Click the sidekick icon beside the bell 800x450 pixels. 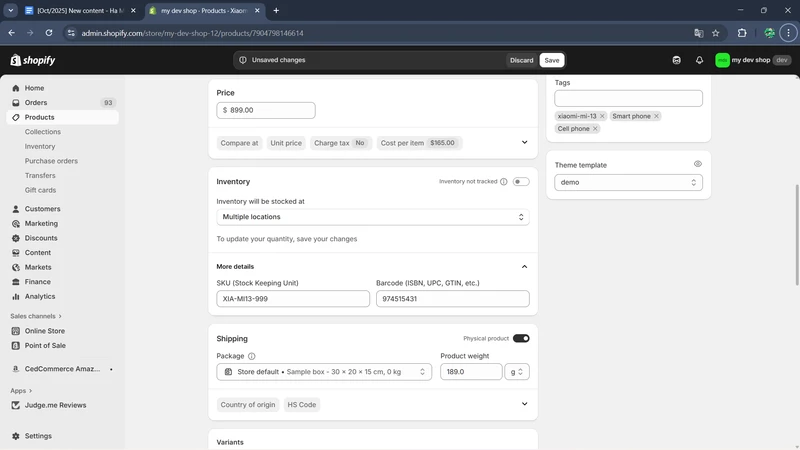coord(677,60)
